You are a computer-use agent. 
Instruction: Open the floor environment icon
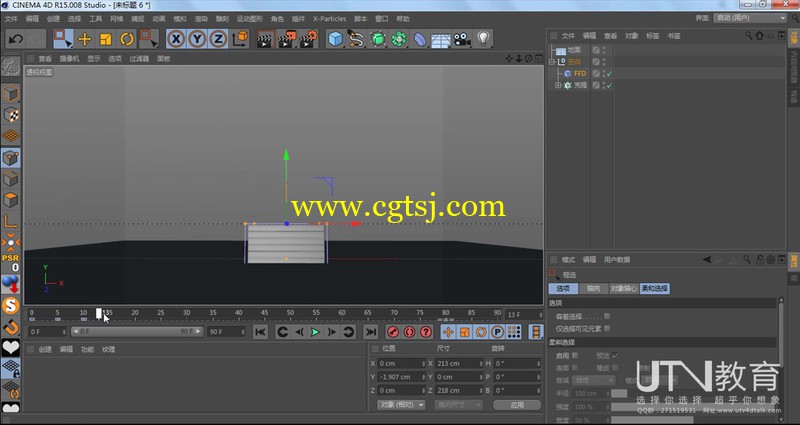(x=441, y=40)
